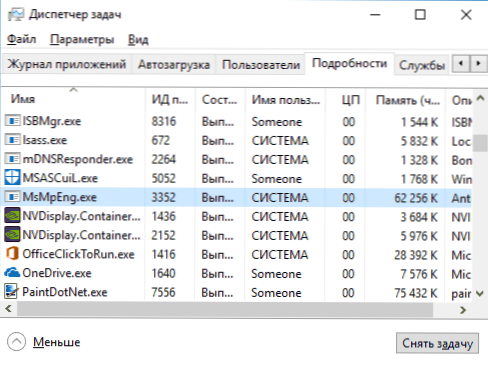488x366 pixels.
Task: Collapse view with the Меньше arrow icon
Action: 16,342
